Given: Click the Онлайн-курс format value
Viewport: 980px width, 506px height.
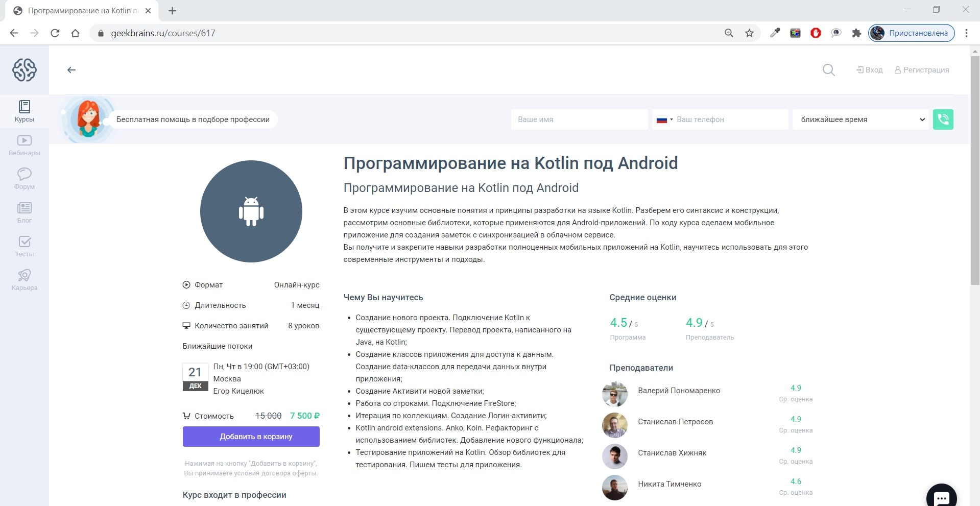Looking at the screenshot, I should 297,285.
